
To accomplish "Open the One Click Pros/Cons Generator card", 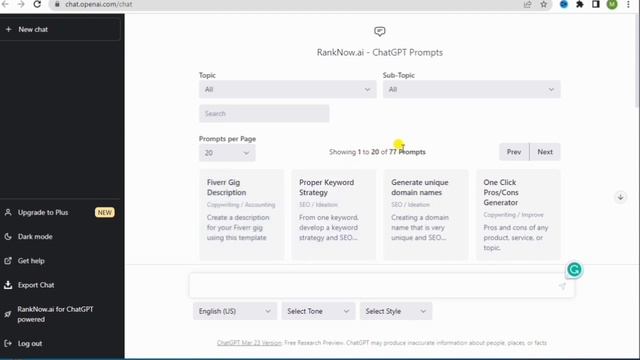I will coord(518,214).
